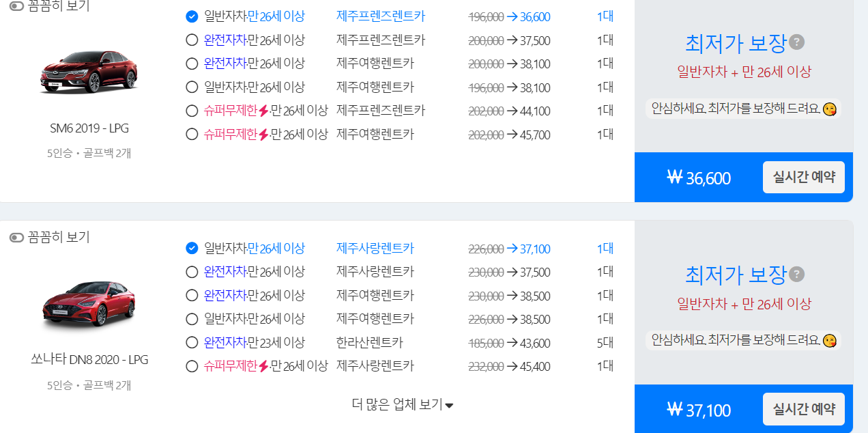Open the 제주프렌즈렌트카 company link
The height and width of the screenshot is (433, 868).
click(x=379, y=16)
